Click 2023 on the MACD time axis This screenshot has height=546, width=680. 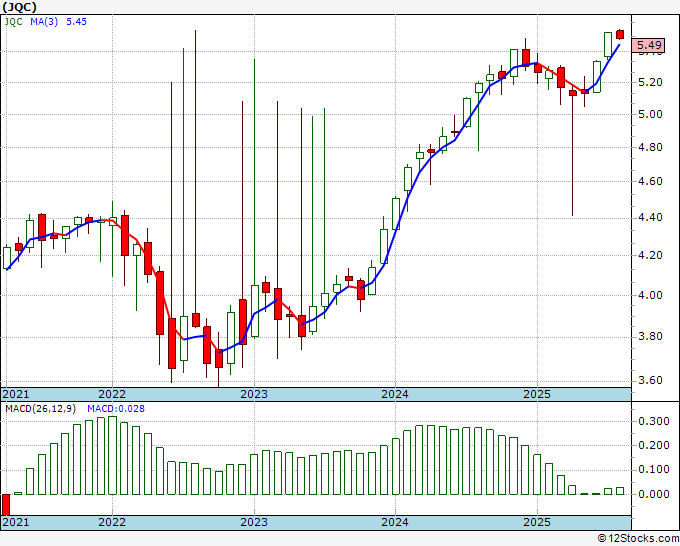(254, 522)
